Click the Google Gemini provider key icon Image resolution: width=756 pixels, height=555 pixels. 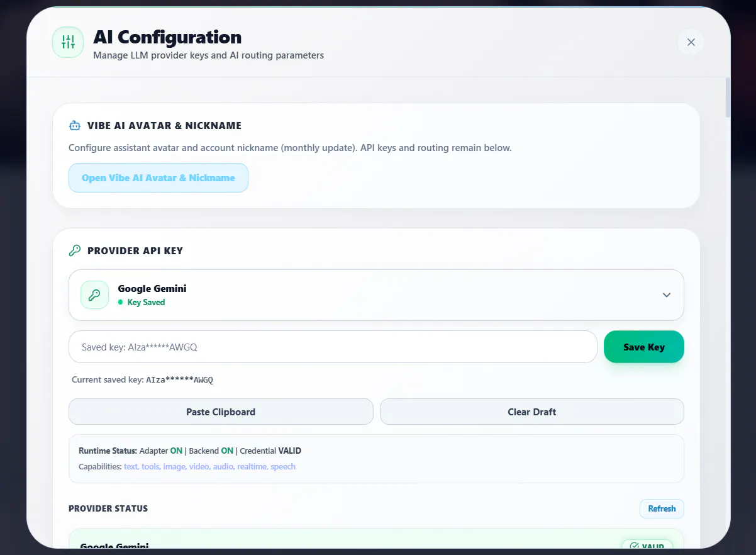tap(95, 295)
